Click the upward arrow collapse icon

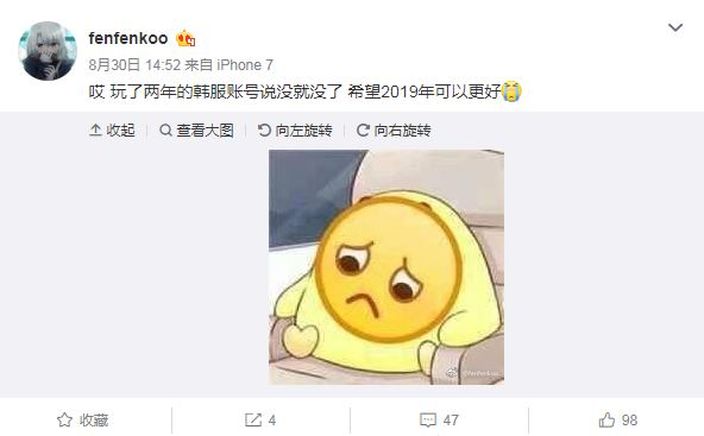pyautogui.click(x=95, y=130)
